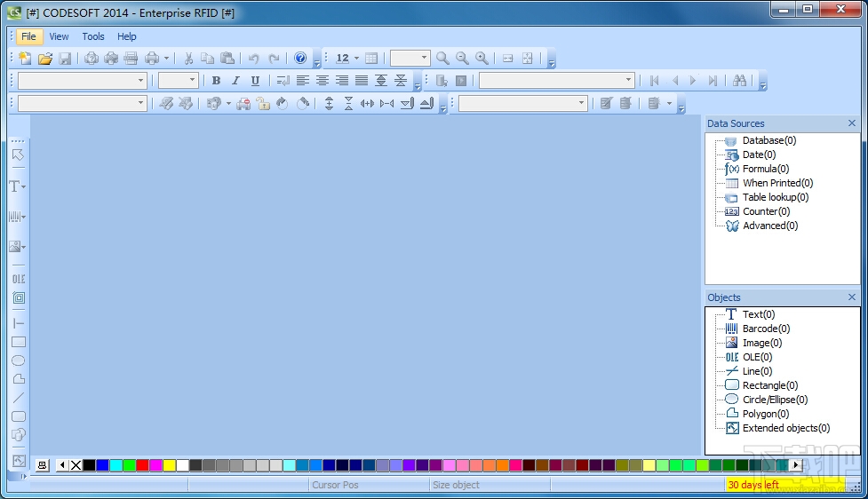
Task: Pick the Barcode tool in sidebar
Action: 14,217
